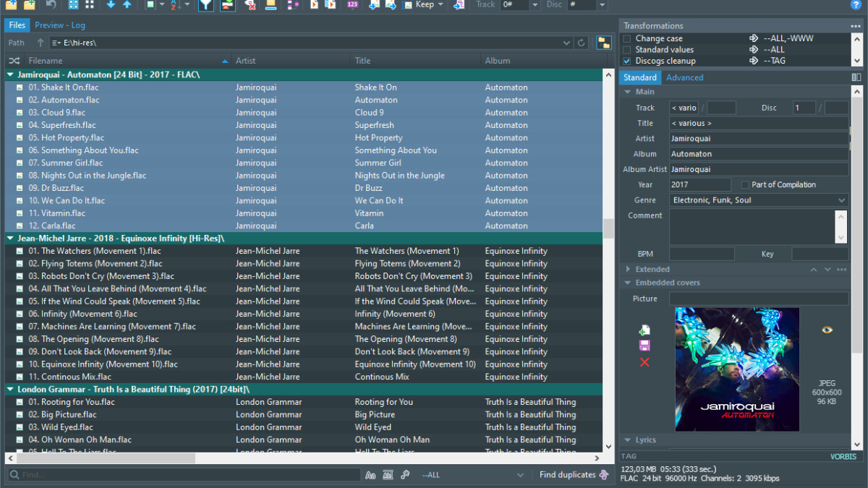This screenshot has width=868, height=488.
Task: Refresh the E:\hi-res\ path listing
Action: (581, 43)
